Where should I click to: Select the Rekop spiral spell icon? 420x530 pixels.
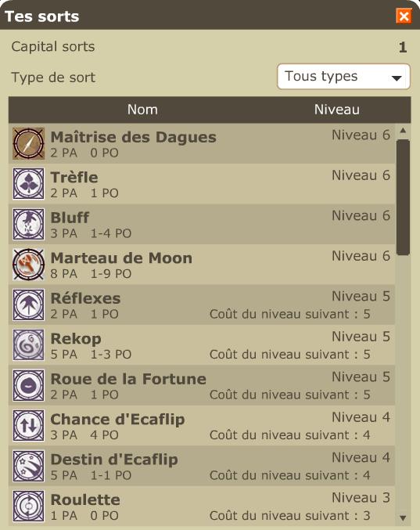click(x=28, y=344)
